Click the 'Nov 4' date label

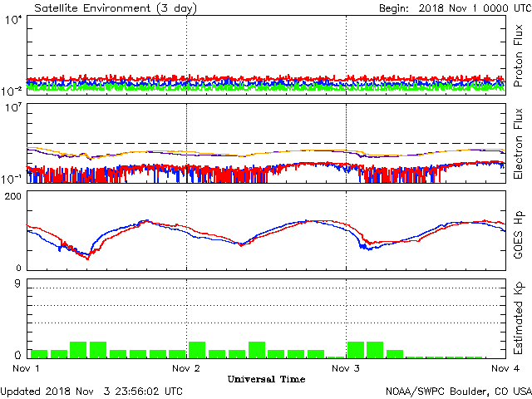[x=505, y=368]
